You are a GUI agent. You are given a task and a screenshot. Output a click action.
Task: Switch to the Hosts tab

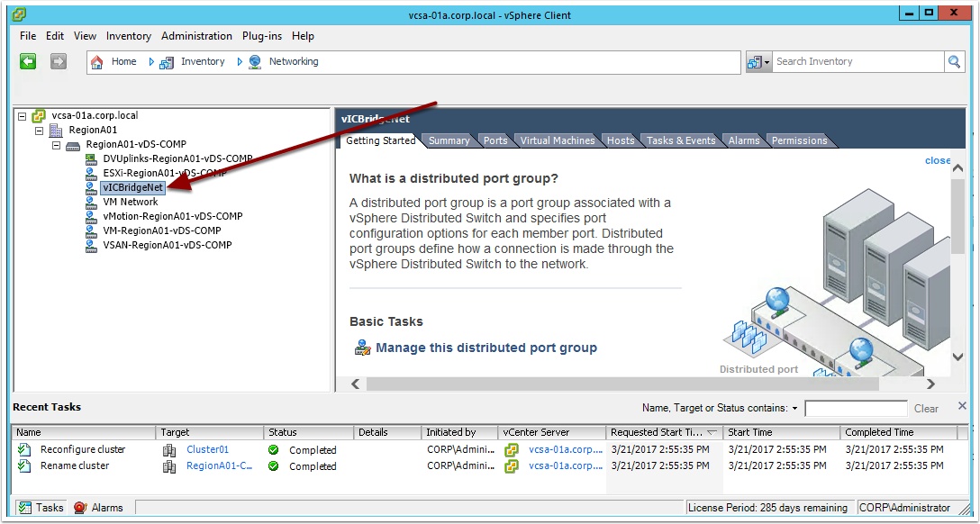(x=621, y=140)
